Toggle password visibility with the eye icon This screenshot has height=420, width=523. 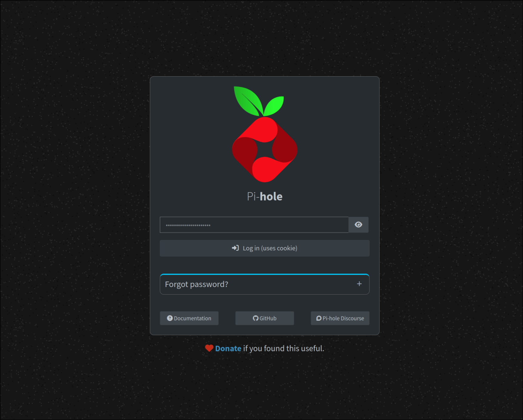click(358, 225)
